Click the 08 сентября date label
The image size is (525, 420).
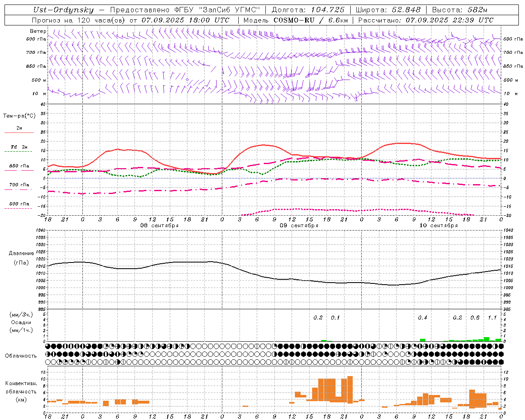click(160, 226)
